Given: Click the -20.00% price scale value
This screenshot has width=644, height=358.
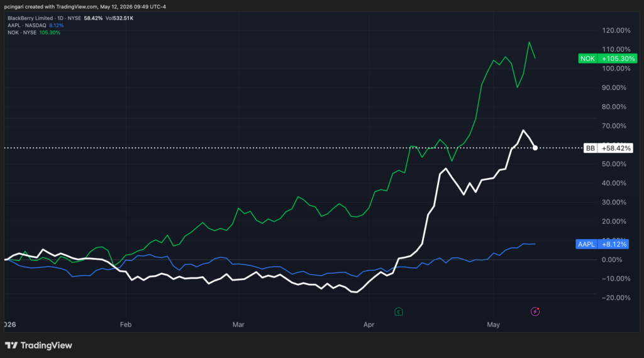Looking at the screenshot, I should [x=616, y=298].
